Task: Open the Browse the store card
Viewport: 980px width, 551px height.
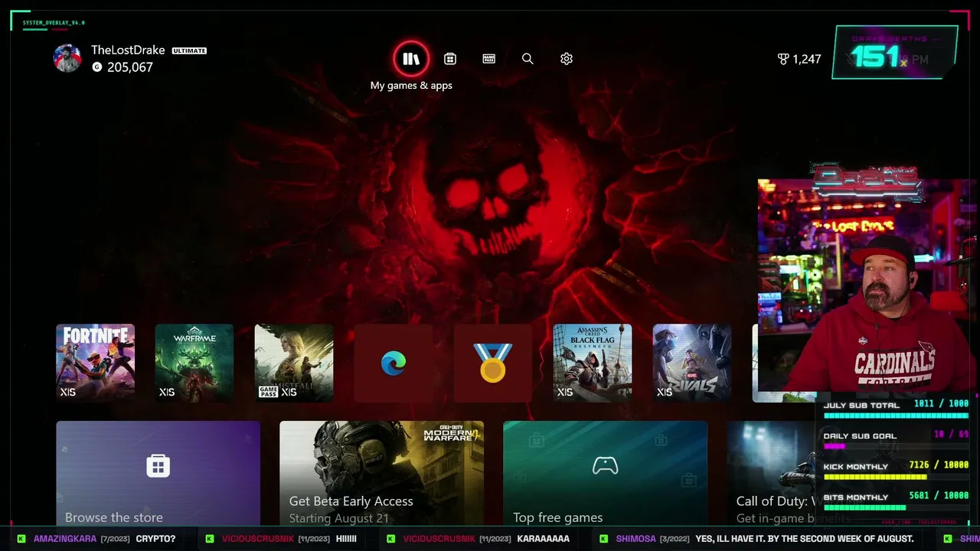Action: [158, 474]
